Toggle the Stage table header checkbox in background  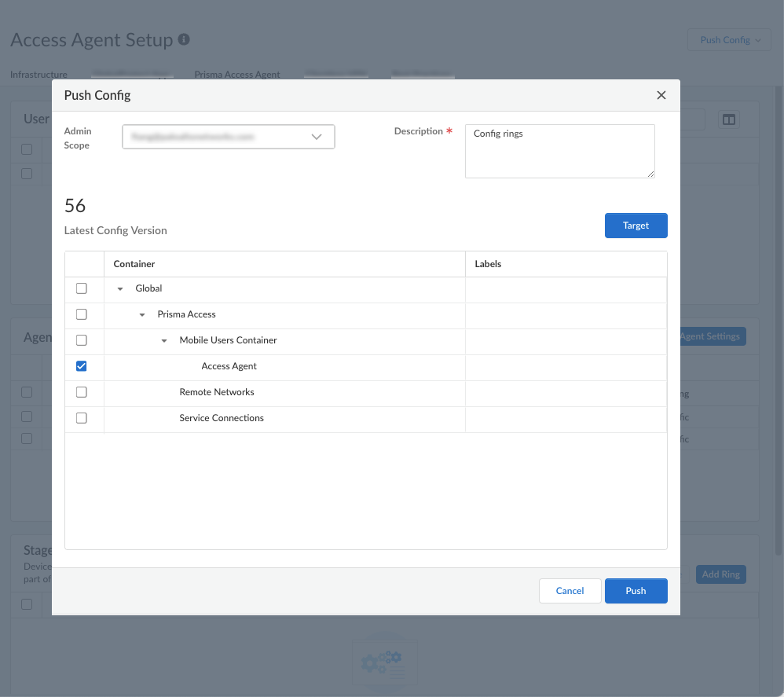pos(27,604)
